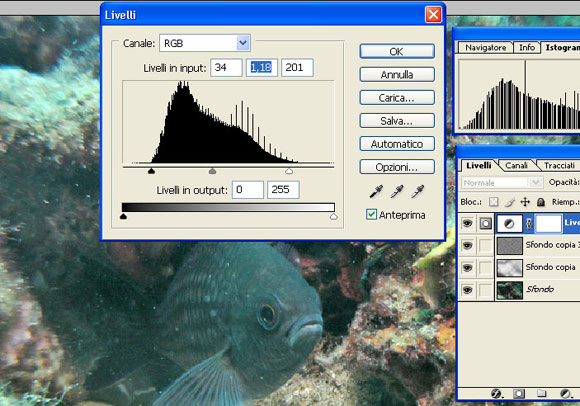Switch to the Info tab
This screenshot has height=406, width=580.
[x=527, y=47]
